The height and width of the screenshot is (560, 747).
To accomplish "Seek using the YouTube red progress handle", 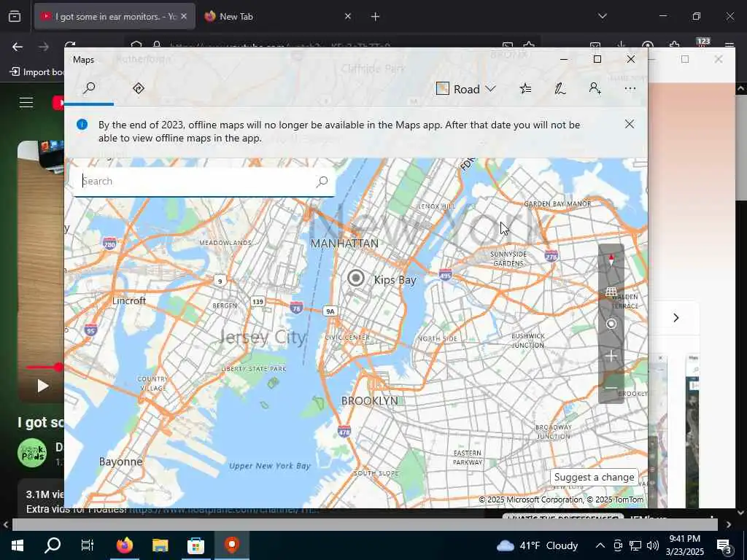I will [x=58, y=367].
